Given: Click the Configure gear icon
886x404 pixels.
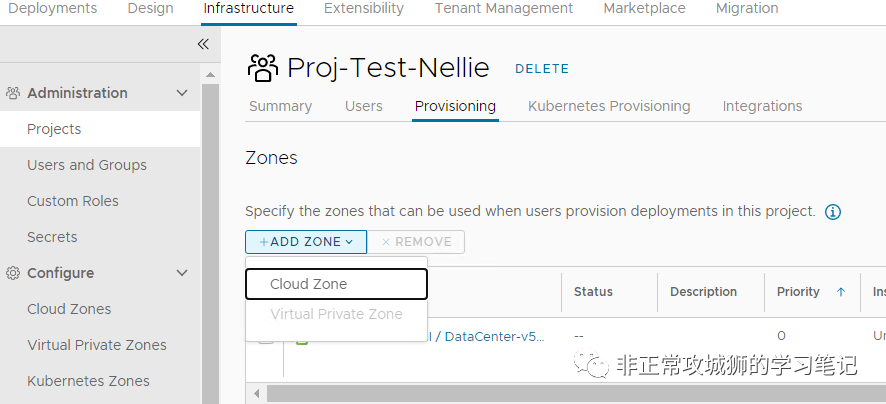Looking at the screenshot, I should point(14,273).
